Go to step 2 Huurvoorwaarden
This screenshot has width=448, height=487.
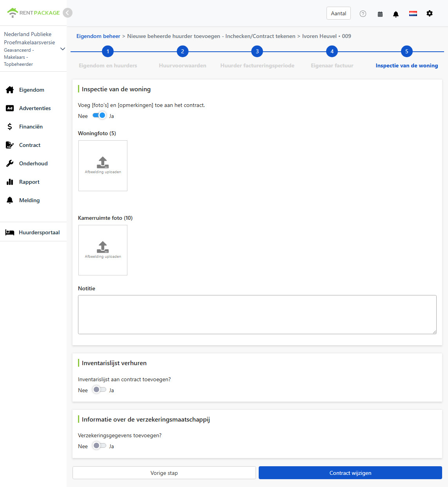(x=182, y=51)
